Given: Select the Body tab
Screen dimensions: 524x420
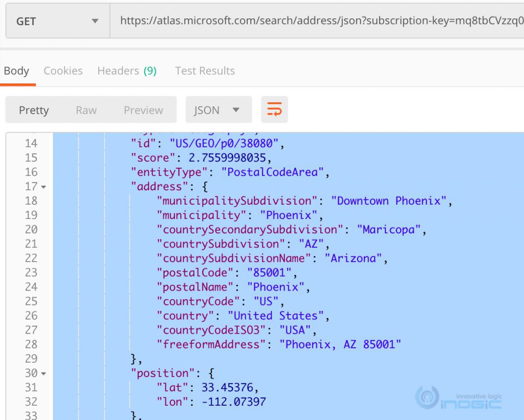Looking at the screenshot, I should pos(17,71).
